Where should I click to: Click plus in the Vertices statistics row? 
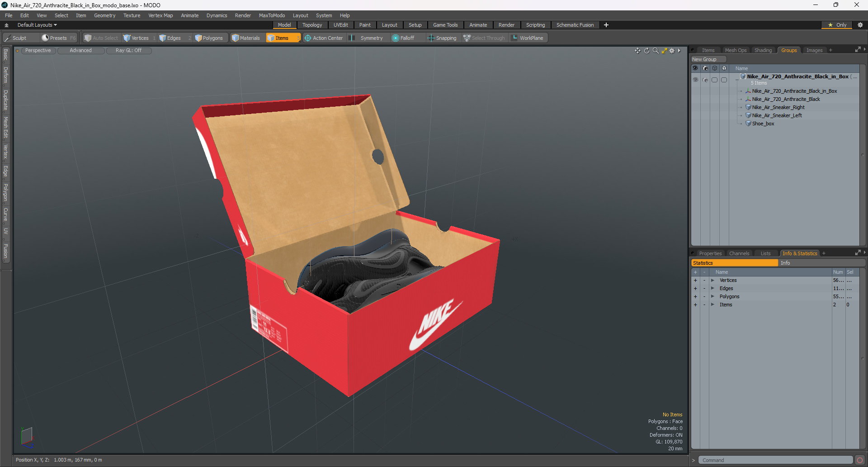pyautogui.click(x=695, y=280)
